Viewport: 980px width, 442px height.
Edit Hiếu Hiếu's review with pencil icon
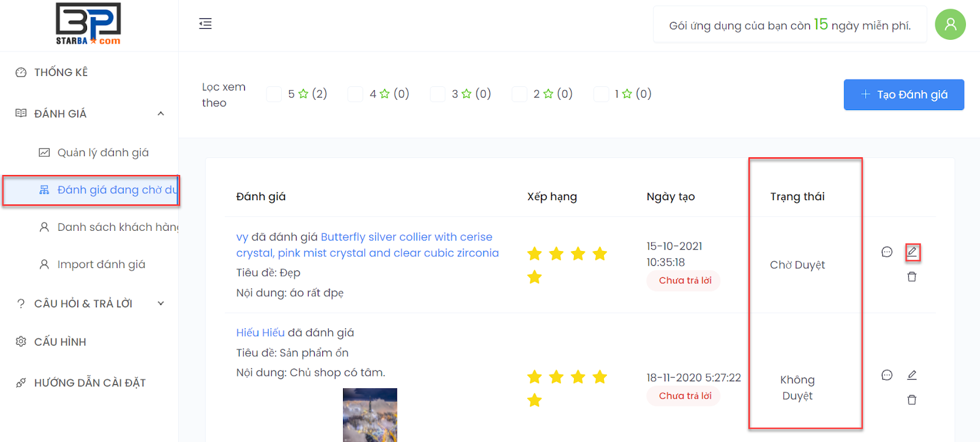coord(912,375)
